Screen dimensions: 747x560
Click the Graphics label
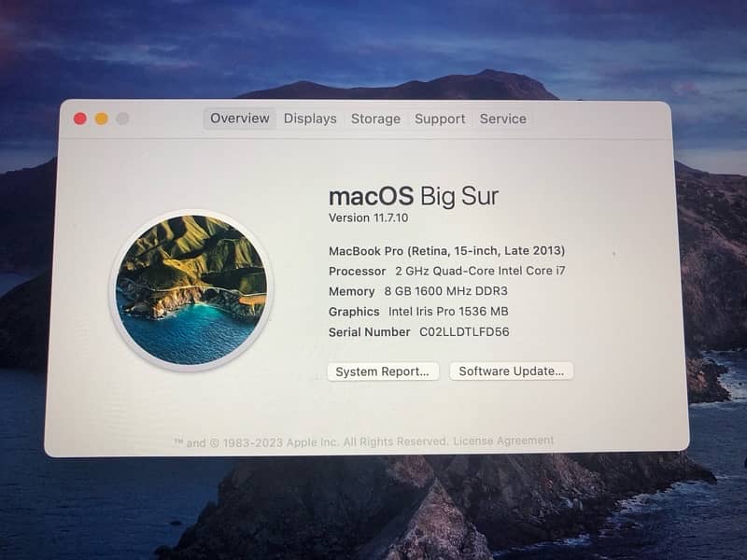click(354, 312)
